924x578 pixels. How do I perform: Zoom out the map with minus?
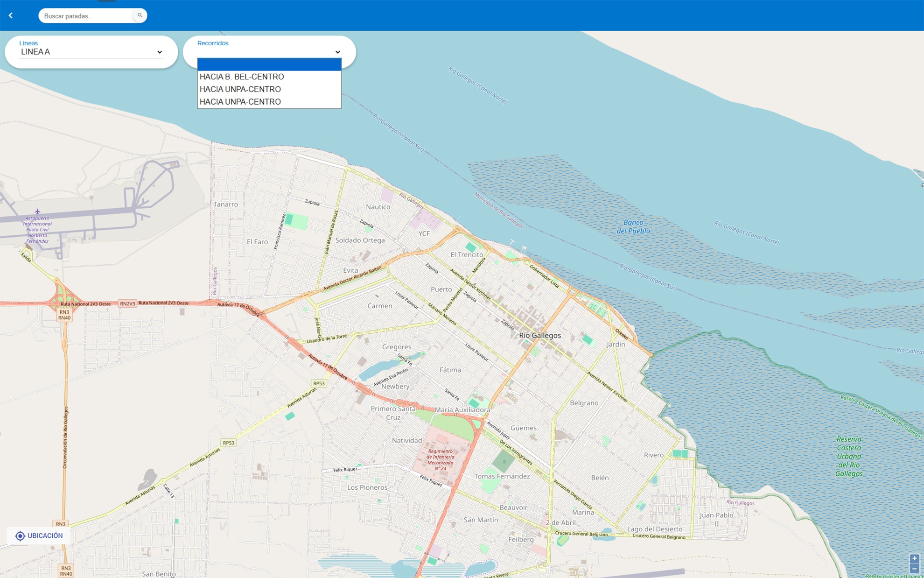(x=914, y=569)
